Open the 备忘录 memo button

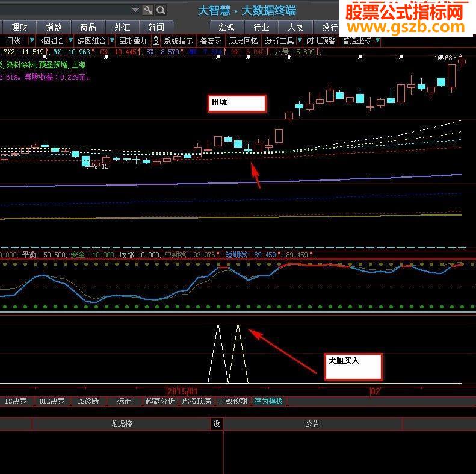pos(211,41)
